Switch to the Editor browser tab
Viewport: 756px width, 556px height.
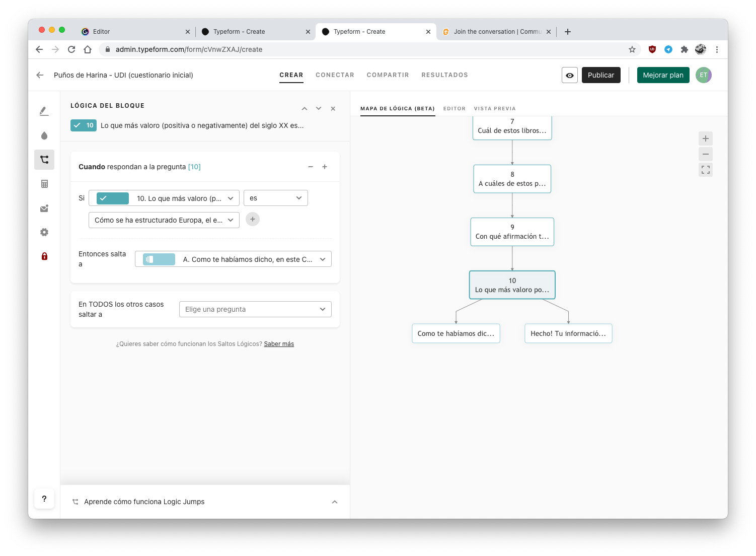pyautogui.click(x=134, y=31)
